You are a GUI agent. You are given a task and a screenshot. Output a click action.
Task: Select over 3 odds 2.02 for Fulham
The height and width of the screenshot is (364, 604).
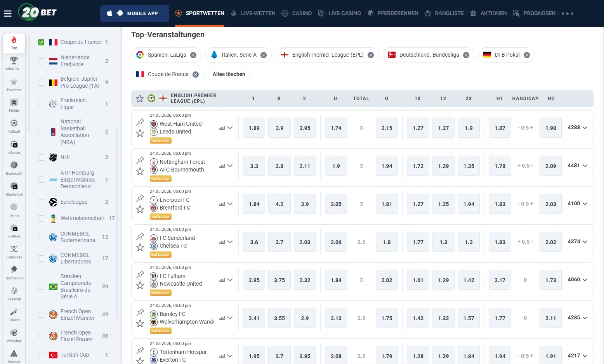387,280
